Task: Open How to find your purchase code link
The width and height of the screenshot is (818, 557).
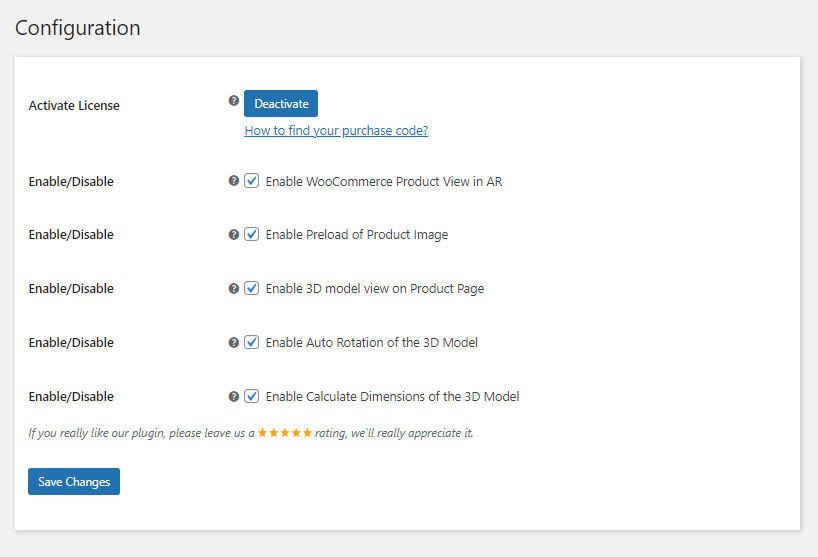Action: click(x=336, y=130)
